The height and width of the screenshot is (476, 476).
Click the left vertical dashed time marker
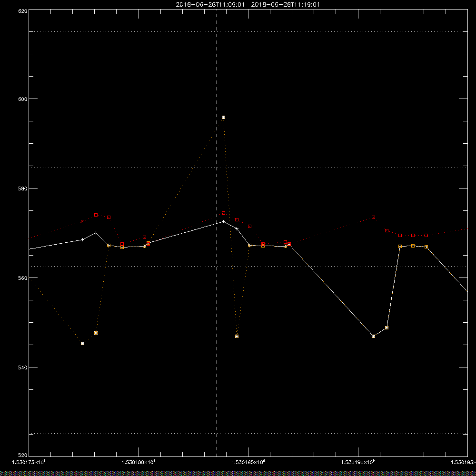(217, 233)
